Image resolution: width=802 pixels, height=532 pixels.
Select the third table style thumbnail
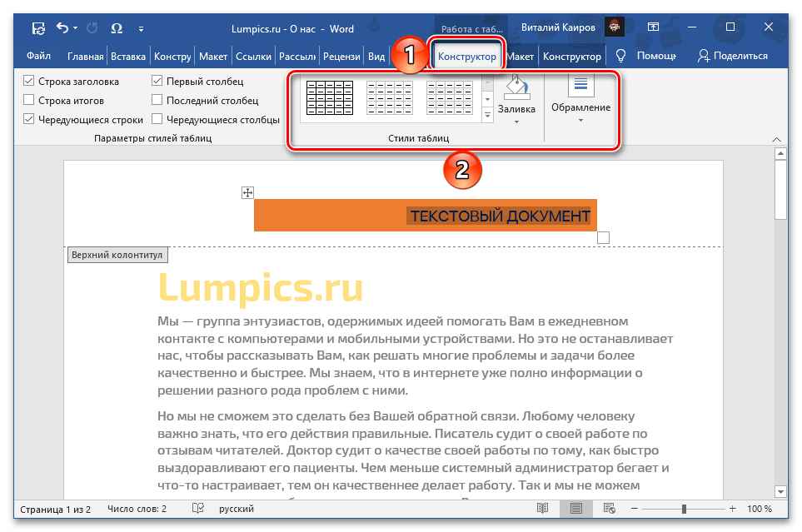point(450,97)
